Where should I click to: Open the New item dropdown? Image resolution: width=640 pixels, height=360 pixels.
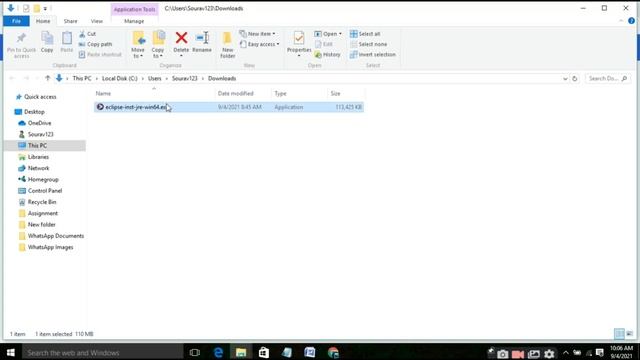258,34
